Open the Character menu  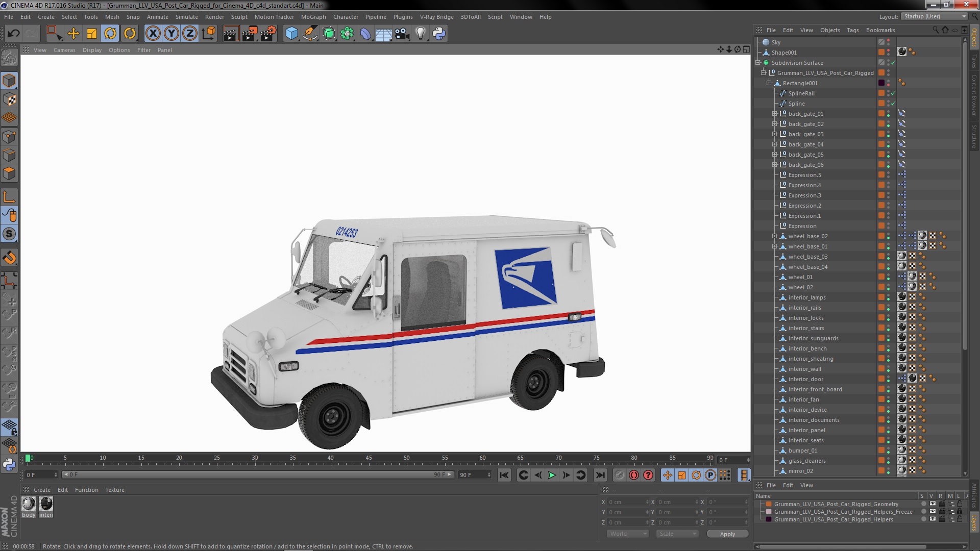346,17
